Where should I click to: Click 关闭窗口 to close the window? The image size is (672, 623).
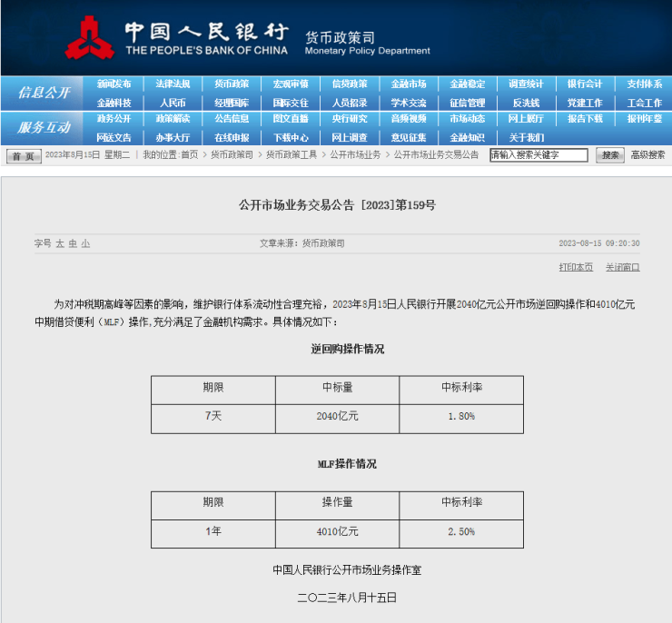[622, 267]
